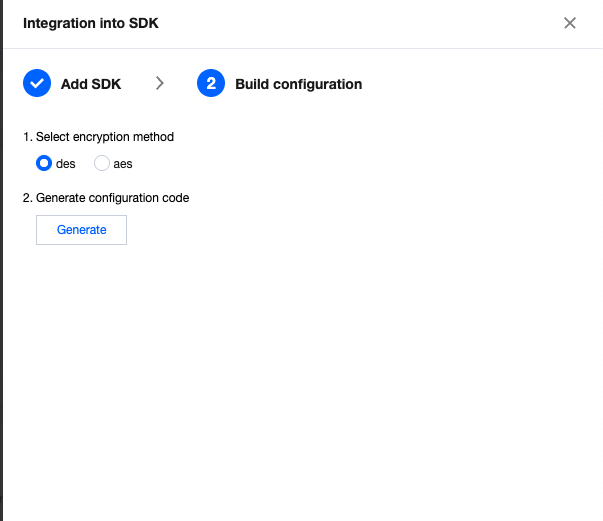Select the des encryption radio button
Image resolution: width=603 pixels, height=521 pixels.
(x=44, y=164)
